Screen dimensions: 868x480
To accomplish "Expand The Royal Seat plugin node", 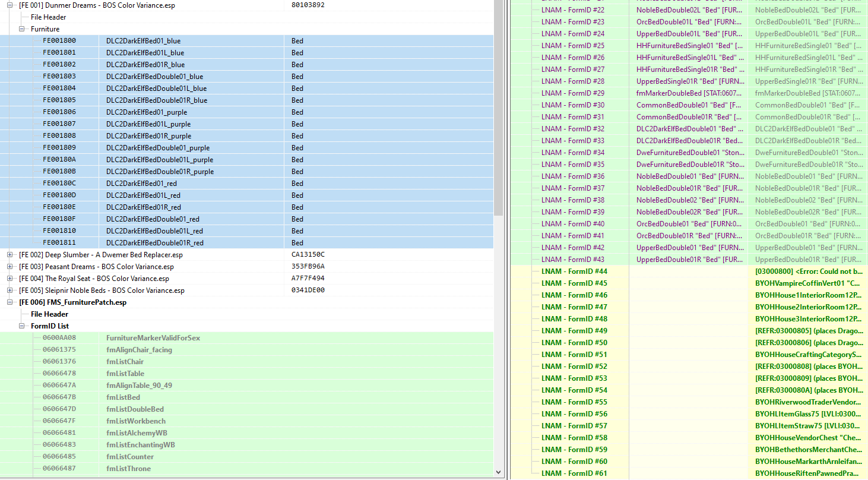I will 10,279.
